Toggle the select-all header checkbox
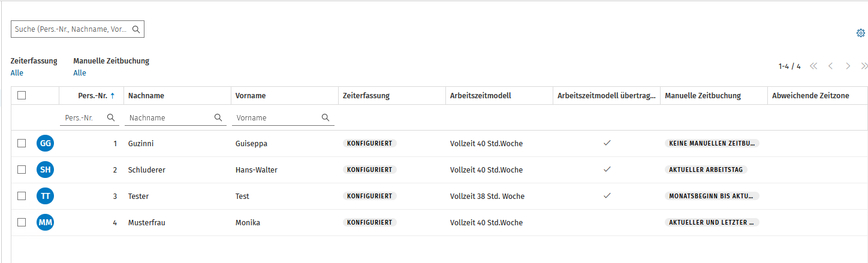This screenshot has width=868, height=263. (x=22, y=95)
